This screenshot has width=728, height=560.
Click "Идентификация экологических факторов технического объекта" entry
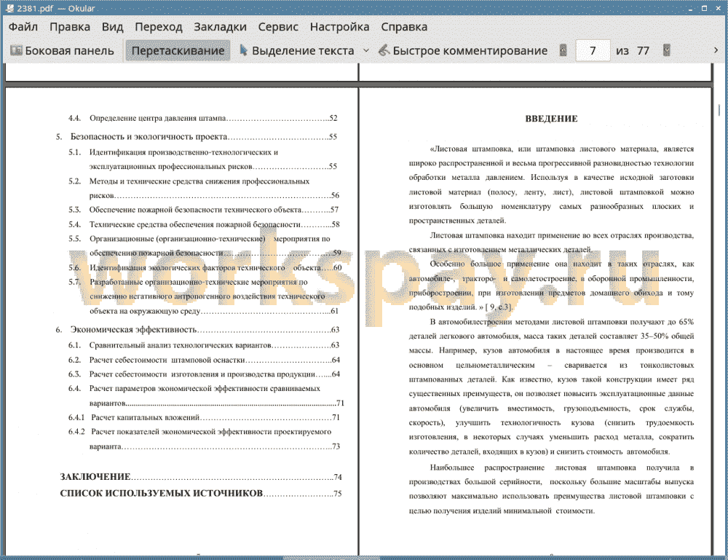click(x=205, y=268)
